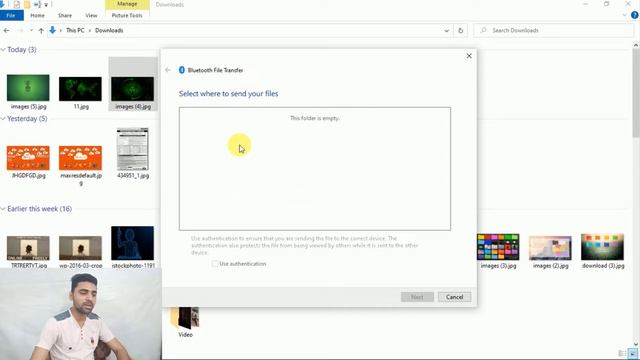The width and height of the screenshot is (640, 360).
Task: Collapse the Today (3) group
Action: click(3, 50)
